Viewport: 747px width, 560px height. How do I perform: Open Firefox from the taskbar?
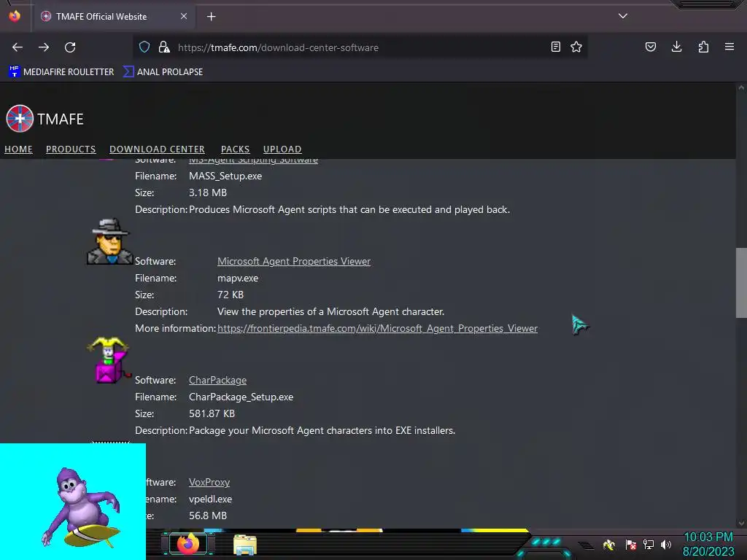click(x=188, y=544)
